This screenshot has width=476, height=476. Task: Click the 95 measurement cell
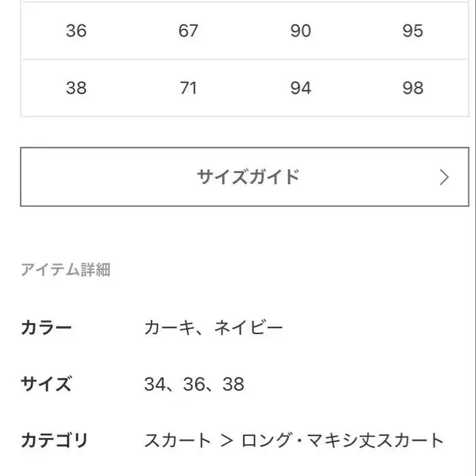click(412, 31)
